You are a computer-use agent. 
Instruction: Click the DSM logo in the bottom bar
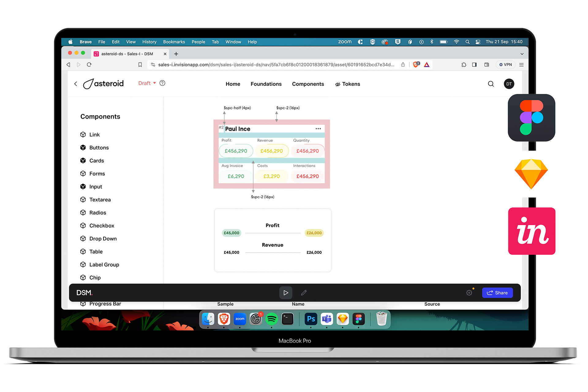(84, 293)
